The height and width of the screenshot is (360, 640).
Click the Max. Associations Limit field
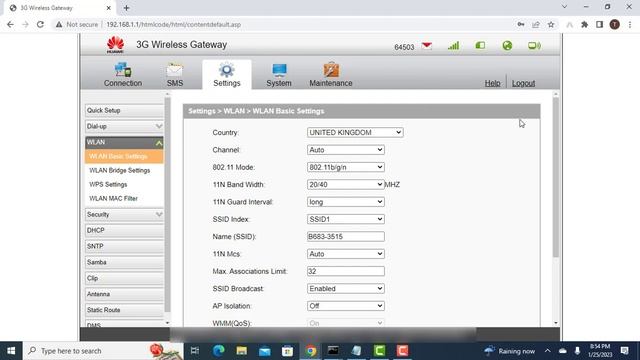pyautogui.click(x=346, y=271)
